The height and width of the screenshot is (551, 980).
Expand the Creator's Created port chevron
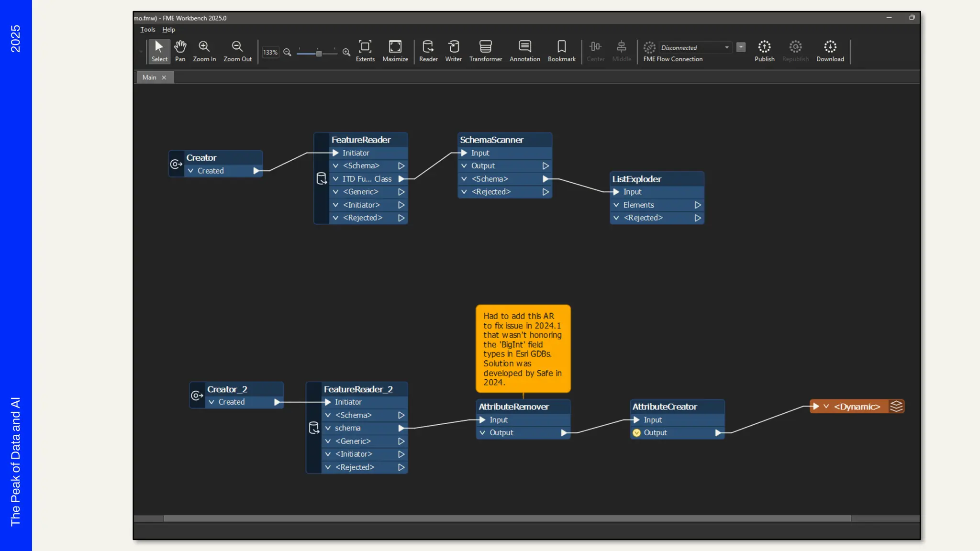[x=191, y=171]
